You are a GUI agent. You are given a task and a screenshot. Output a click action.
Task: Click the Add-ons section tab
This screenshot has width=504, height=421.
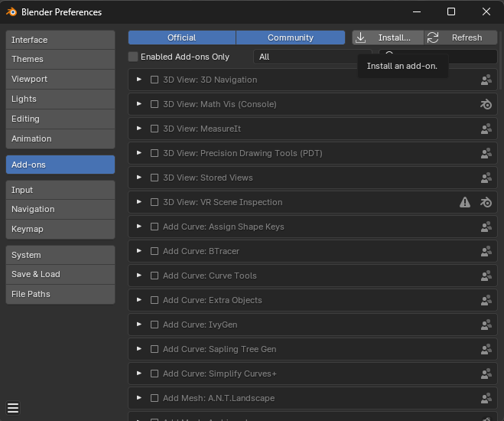(60, 165)
